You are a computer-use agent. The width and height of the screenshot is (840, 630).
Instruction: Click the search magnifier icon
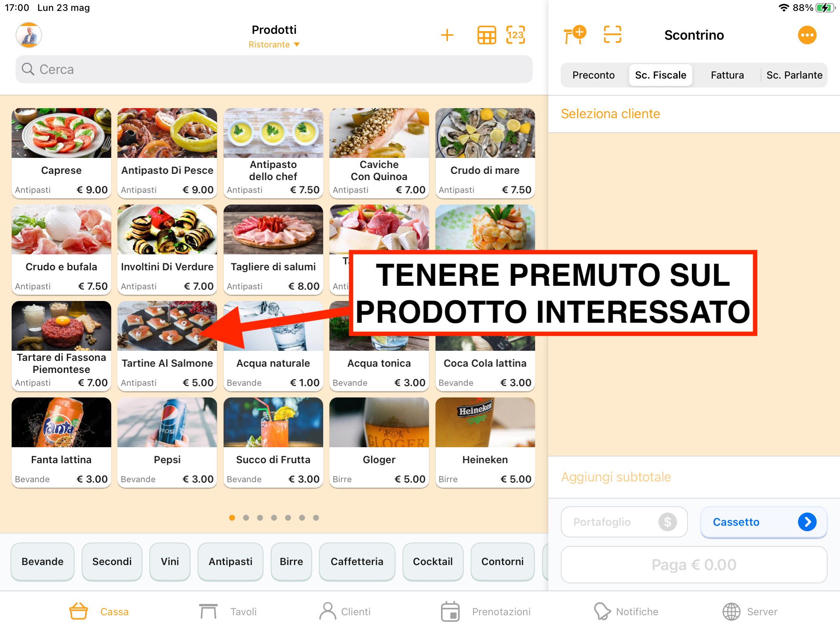(x=28, y=69)
